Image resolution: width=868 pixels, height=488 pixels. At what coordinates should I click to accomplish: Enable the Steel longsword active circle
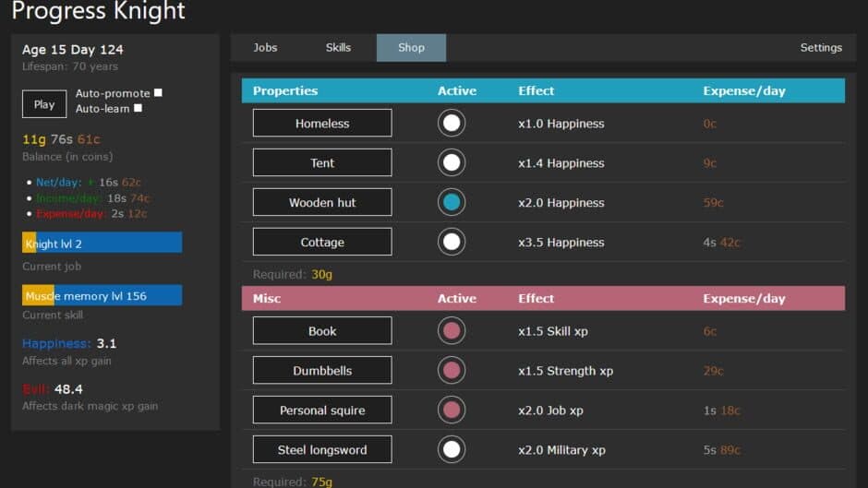(x=452, y=450)
